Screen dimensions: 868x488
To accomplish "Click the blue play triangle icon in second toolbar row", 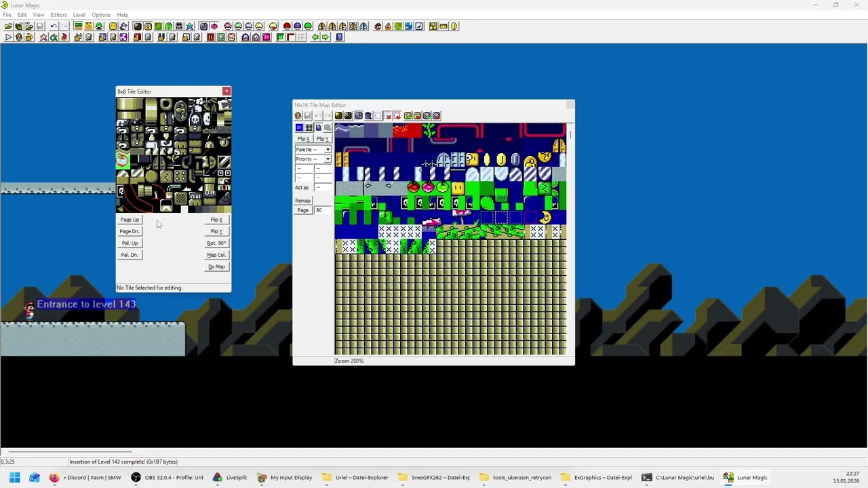I will click(9, 37).
